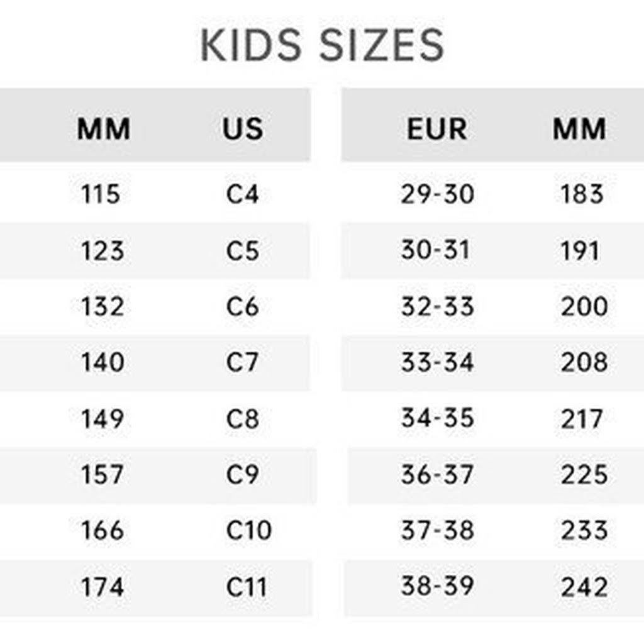Click the 174 millimeter value
Screen dimensions: 644x644
click(103, 587)
